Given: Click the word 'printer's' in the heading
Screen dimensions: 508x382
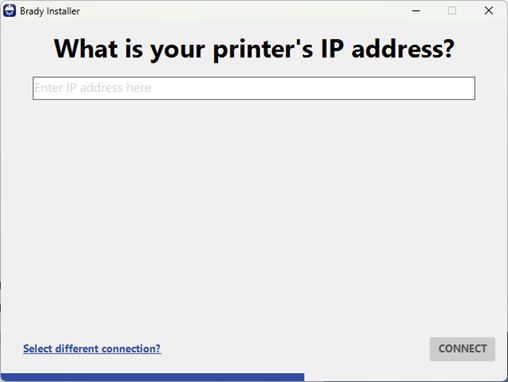Looking at the screenshot, I should (263, 49).
